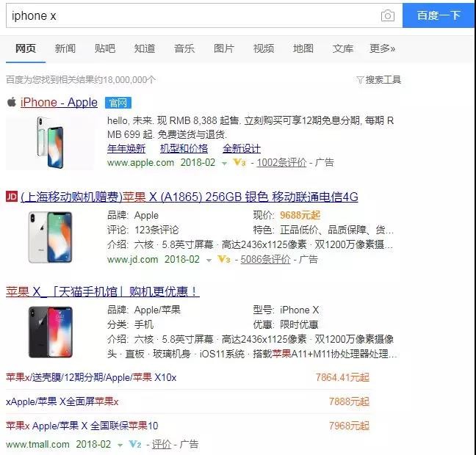Screen dimensions: 476x455
Task: Expand dropdown arrow after jd.com date
Action: [x=209, y=261]
